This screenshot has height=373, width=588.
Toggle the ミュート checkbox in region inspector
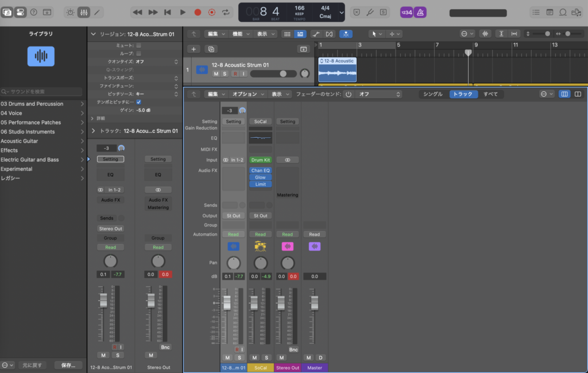138,45
